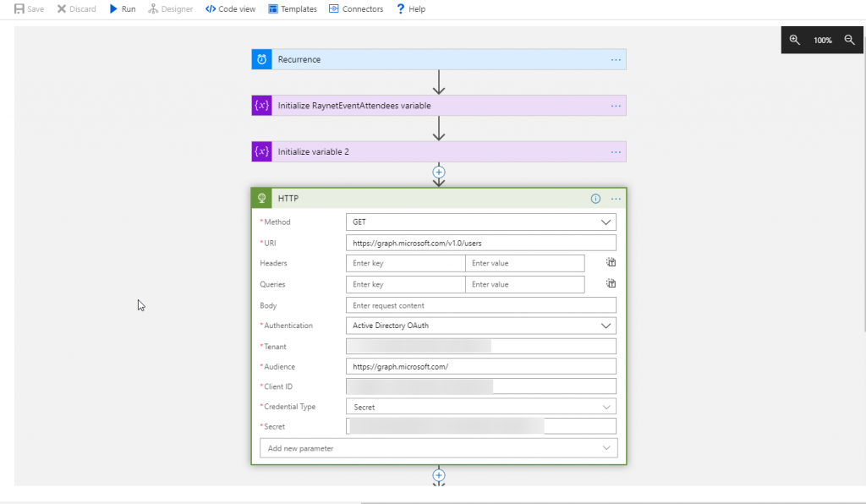
Task: Add a step below the HTTP action
Action: 439,475
